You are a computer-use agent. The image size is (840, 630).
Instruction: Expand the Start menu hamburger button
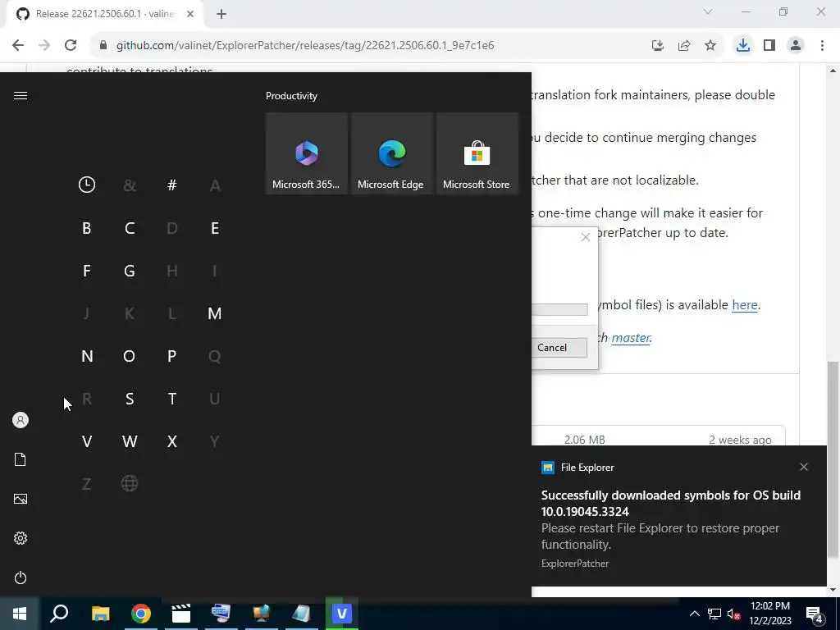tap(21, 95)
